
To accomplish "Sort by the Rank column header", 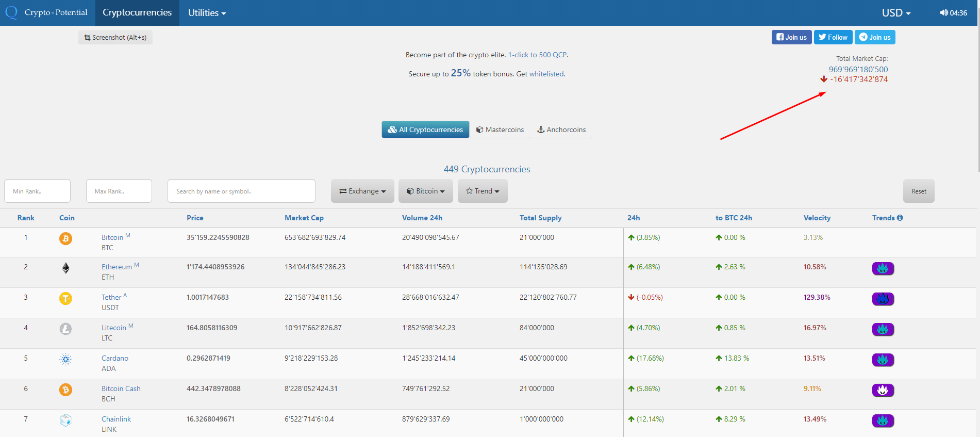I will [26, 218].
